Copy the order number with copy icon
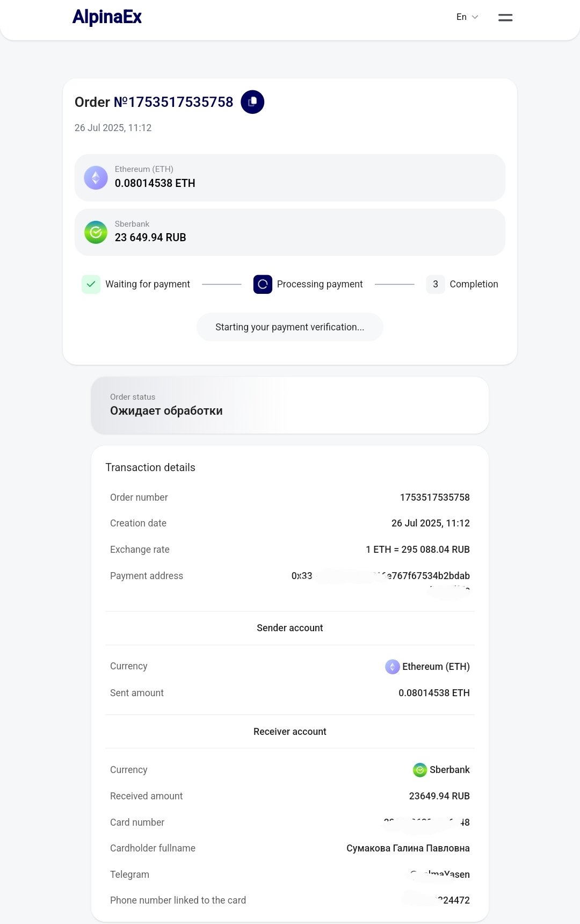 [252, 102]
